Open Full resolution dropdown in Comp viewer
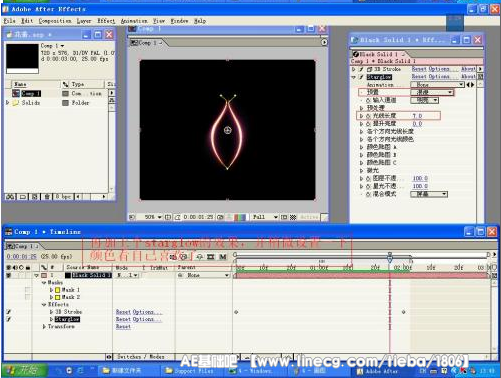Image resolution: width=501 pixels, height=378 pixels. (x=264, y=217)
